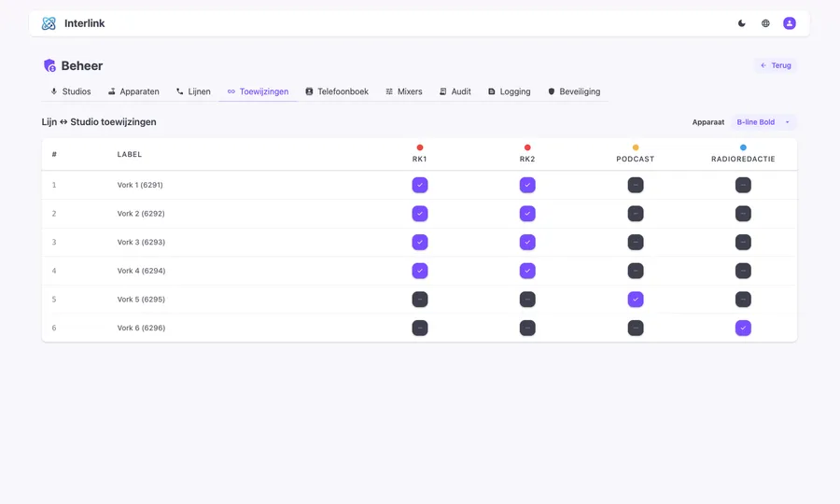The height and width of the screenshot is (504, 840).
Task: Uncheck Vork 1 (6291) for RK2
Action: point(527,185)
